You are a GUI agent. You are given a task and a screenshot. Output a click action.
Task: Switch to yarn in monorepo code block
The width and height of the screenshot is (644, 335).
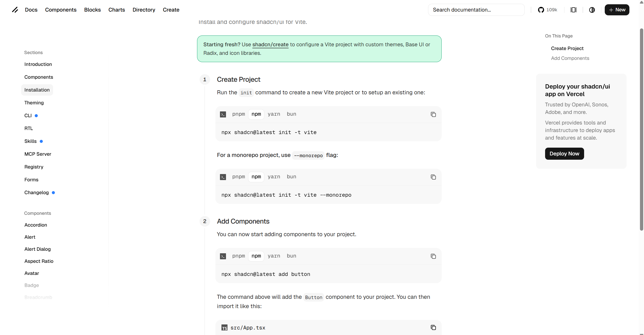(274, 177)
